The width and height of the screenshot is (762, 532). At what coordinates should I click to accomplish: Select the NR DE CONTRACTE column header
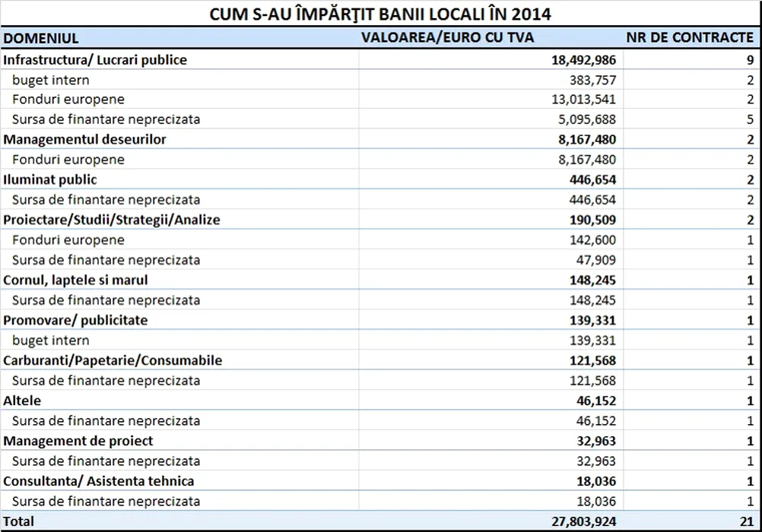pyautogui.click(x=690, y=37)
